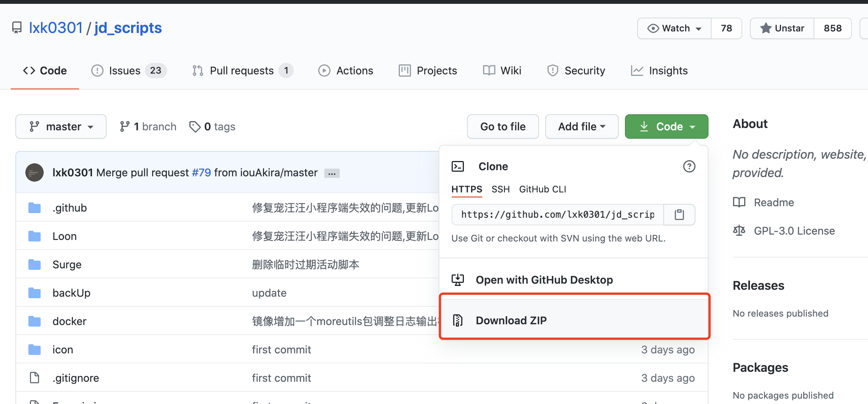
Task: Switch to the Projects tab
Action: [428, 71]
